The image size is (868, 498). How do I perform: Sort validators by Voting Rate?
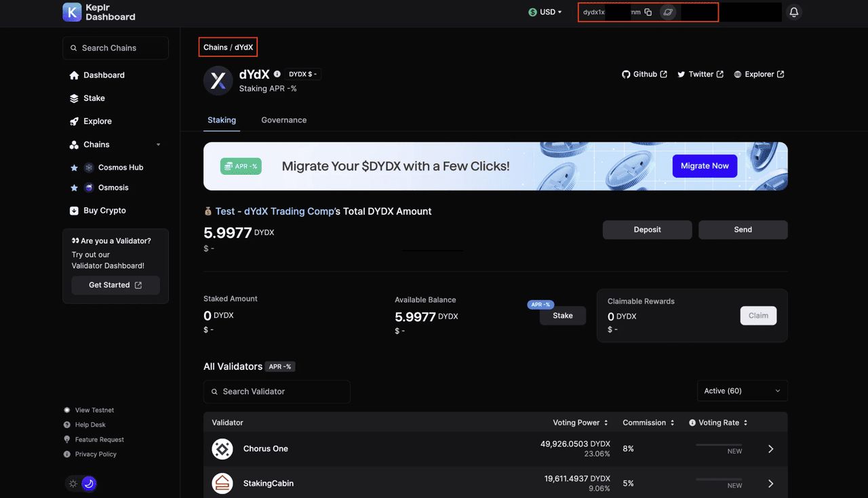[x=723, y=423]
